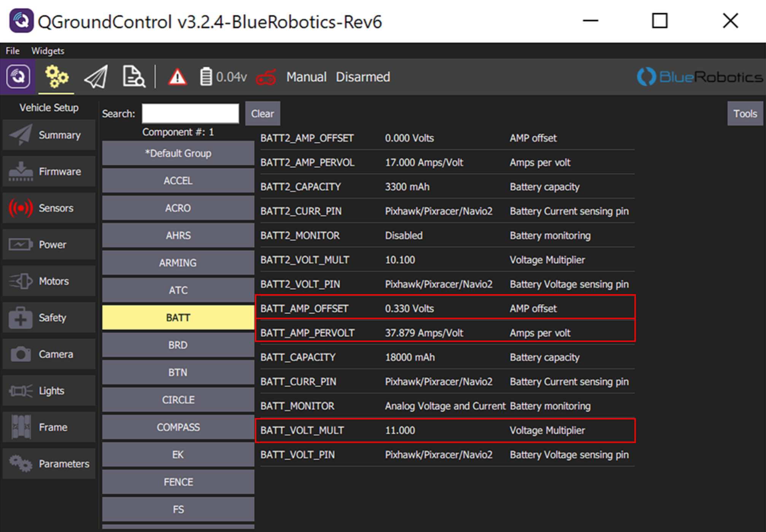The image size is (766, 532).
Task: Open the Lights setup page
Action: 49,391
